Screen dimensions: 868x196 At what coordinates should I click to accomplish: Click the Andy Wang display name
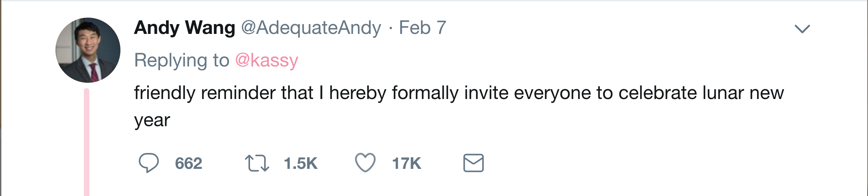tap(185, 27)
